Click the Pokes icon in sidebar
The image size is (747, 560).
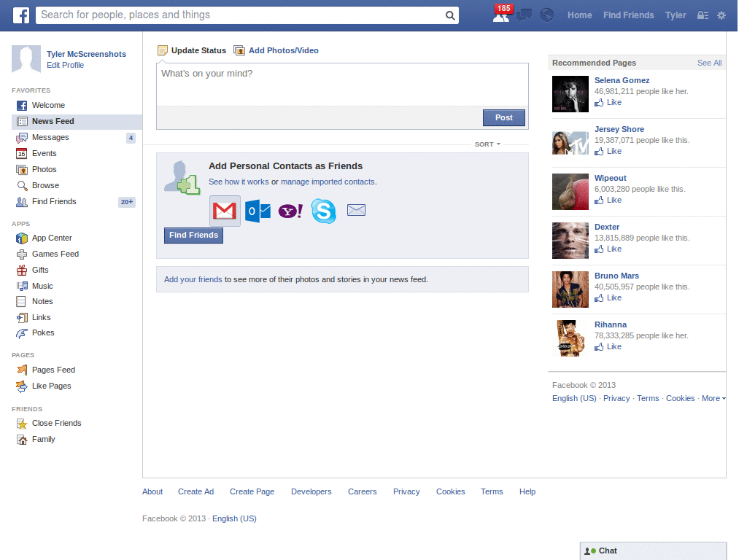[x=22, y=333]
